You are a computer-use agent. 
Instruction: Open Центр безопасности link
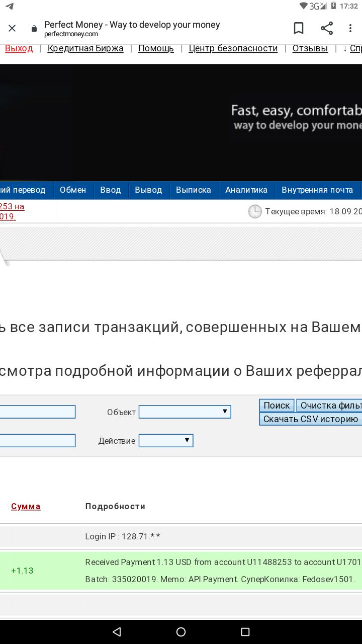click(x=233, y=48)
